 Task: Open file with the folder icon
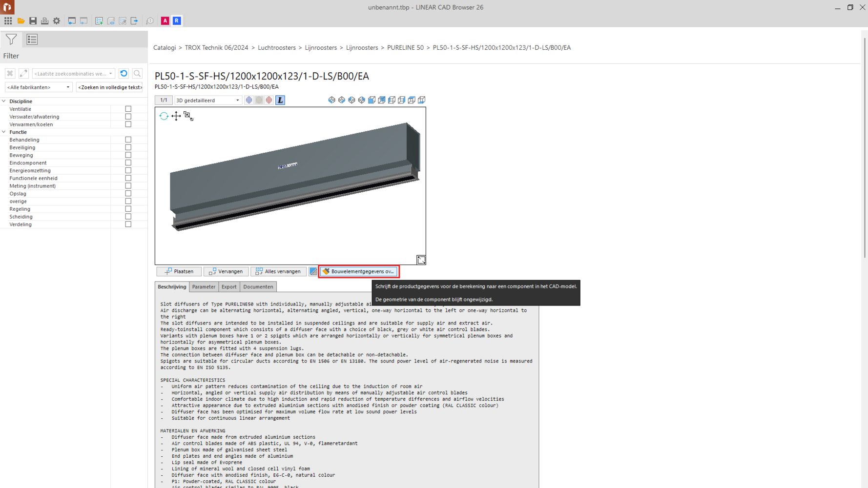click(x=21, y=21)
